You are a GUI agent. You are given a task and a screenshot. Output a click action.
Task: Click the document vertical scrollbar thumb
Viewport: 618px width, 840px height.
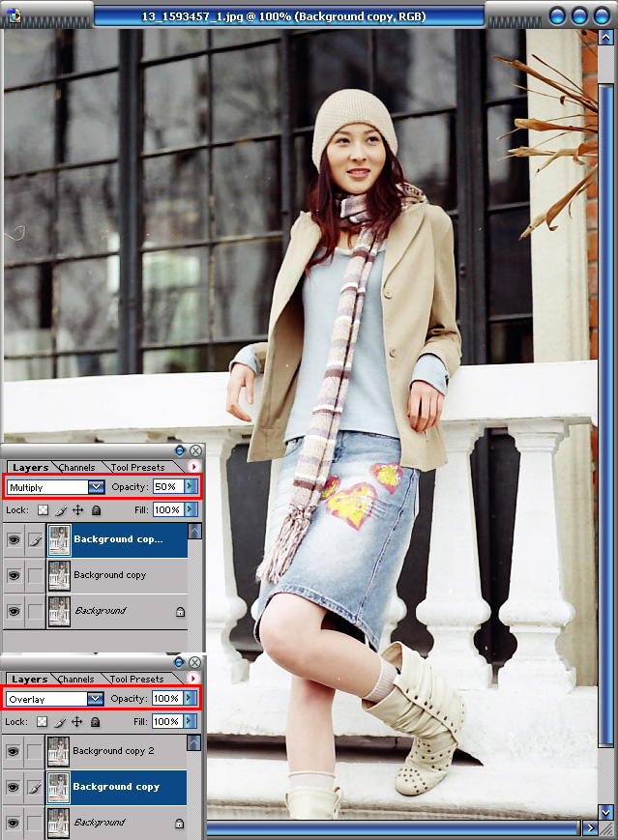tap(605, 416)
